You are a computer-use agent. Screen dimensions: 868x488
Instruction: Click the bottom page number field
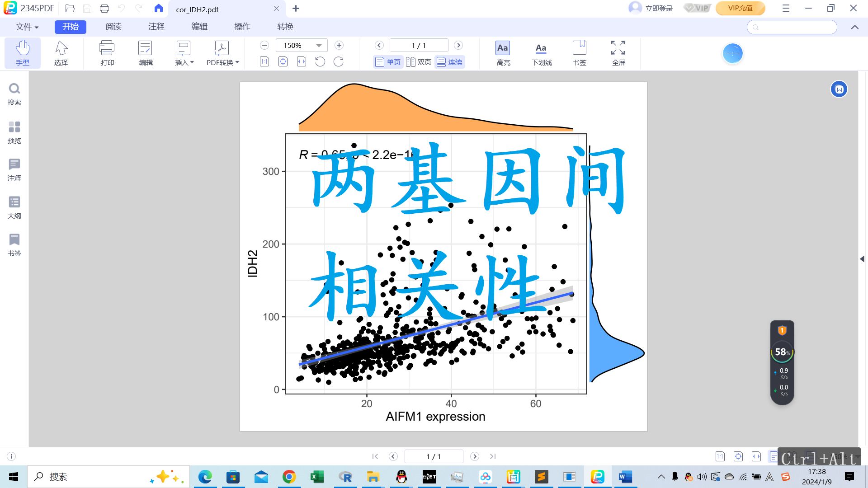pyautogui.click(x=434, y=456)
